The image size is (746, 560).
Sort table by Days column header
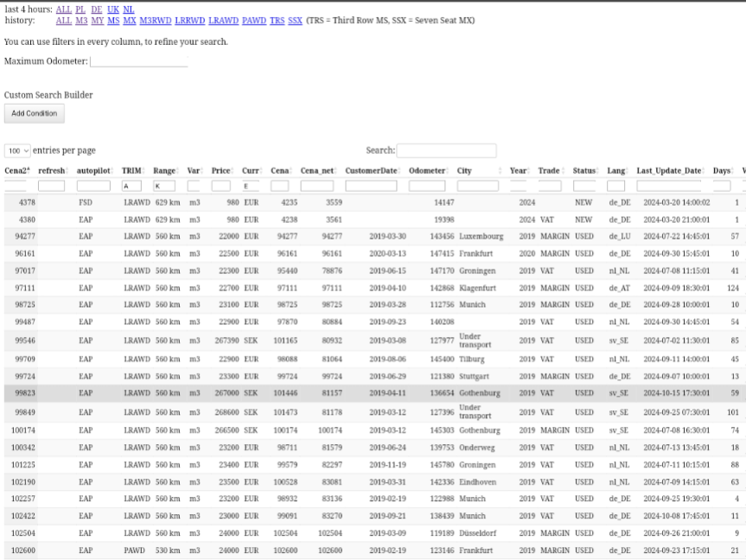pos(722,171)
